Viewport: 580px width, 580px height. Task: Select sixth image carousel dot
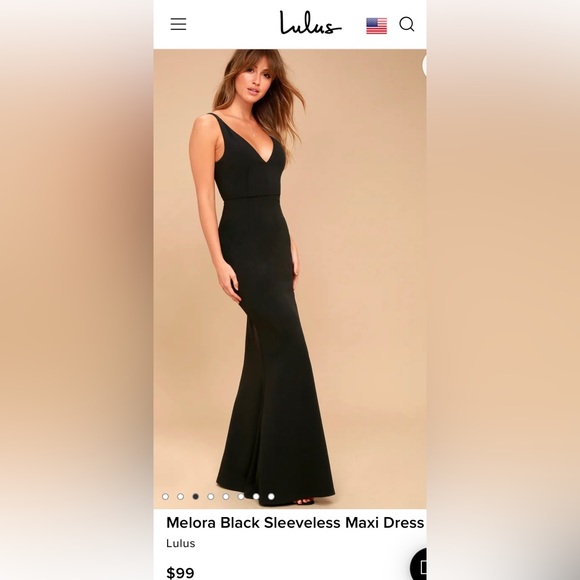pyautogui.click(x=241, y=496)
